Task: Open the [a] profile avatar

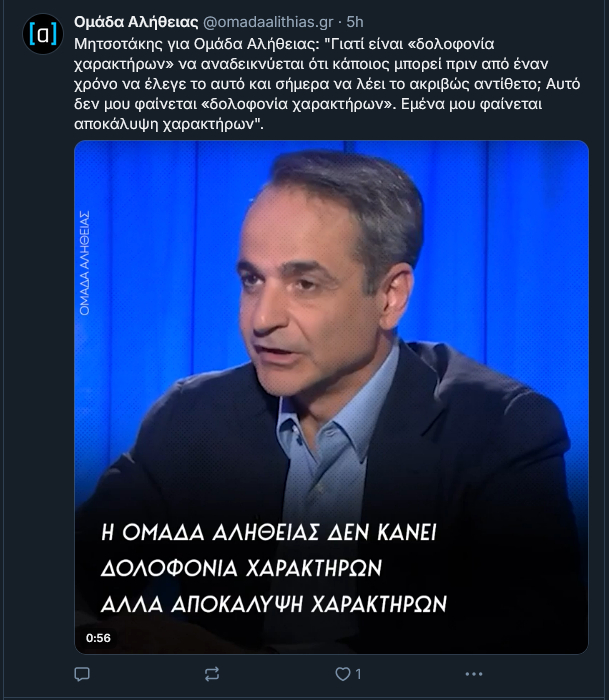Action: tap(43, 34)
